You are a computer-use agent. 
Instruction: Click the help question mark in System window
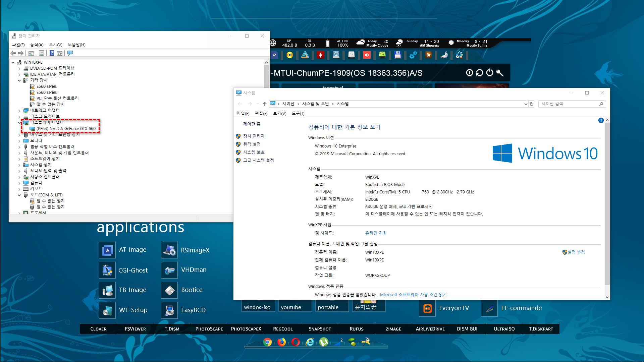tap(601, 120)
